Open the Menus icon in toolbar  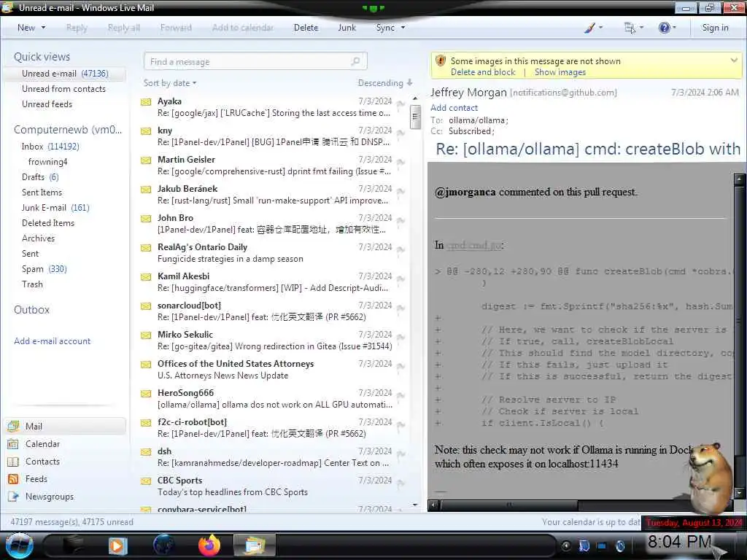pyautogui.click(x=630, y=28)
